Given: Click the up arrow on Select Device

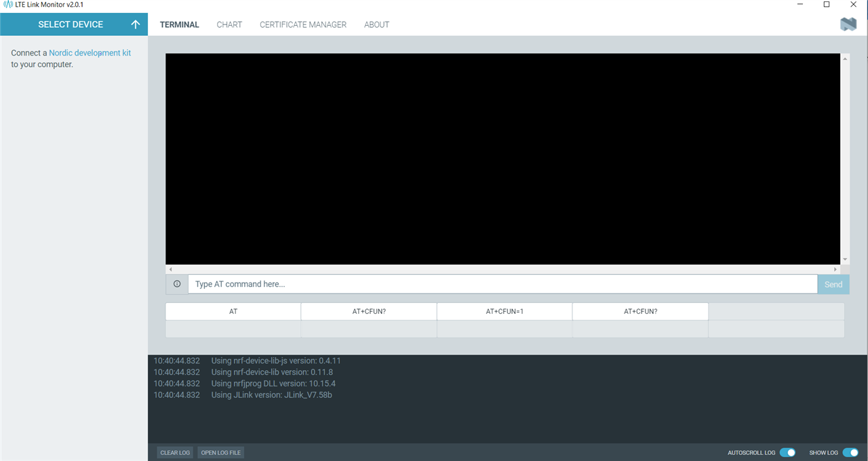Looking at the screenshot, I should tap(136, 24).
